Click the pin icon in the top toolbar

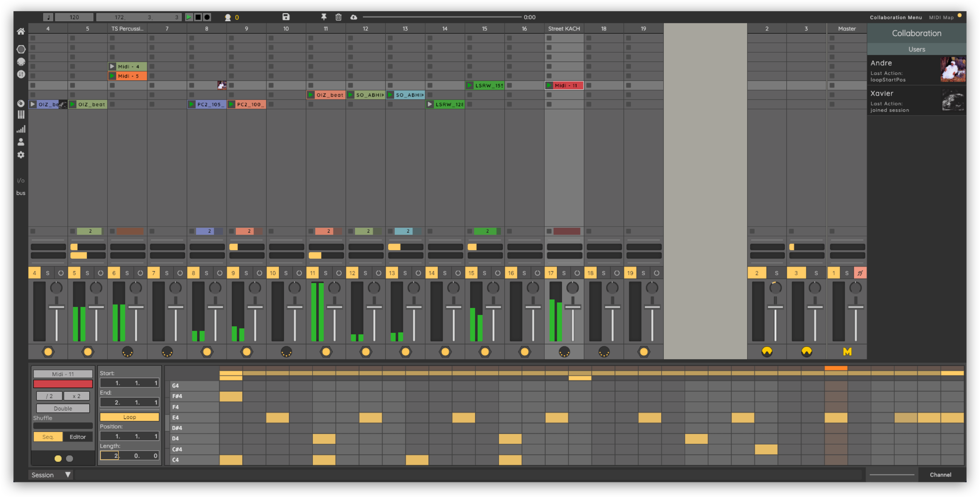tap(324, 17)
